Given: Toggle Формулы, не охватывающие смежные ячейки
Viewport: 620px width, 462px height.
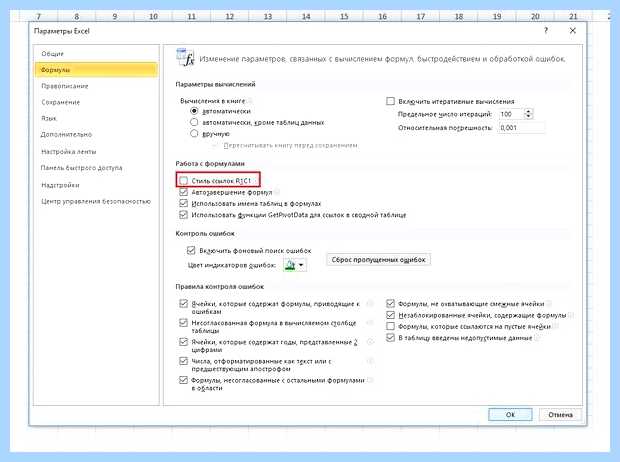Looking at the screenshot, I should [390, 304].
